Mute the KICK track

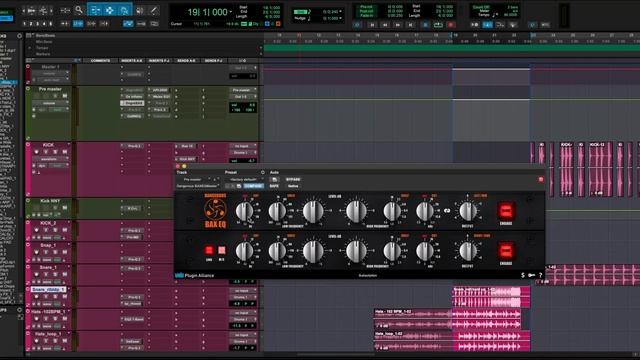64,152
